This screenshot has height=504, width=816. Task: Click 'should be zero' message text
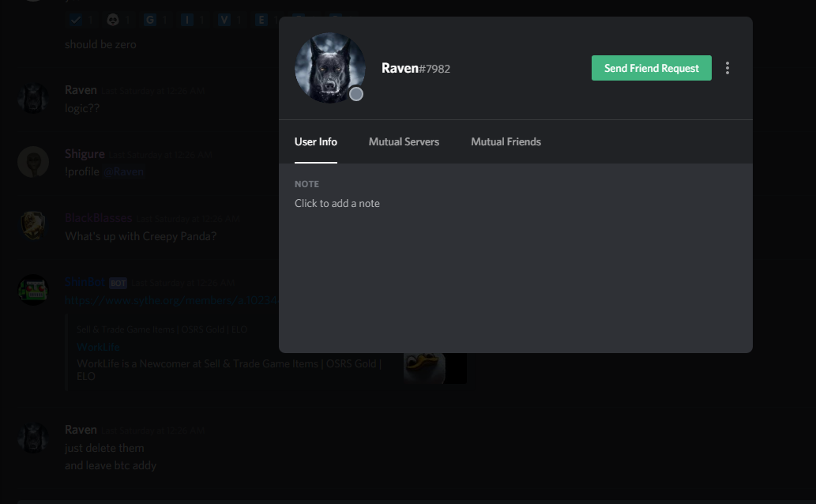point(100,45)
